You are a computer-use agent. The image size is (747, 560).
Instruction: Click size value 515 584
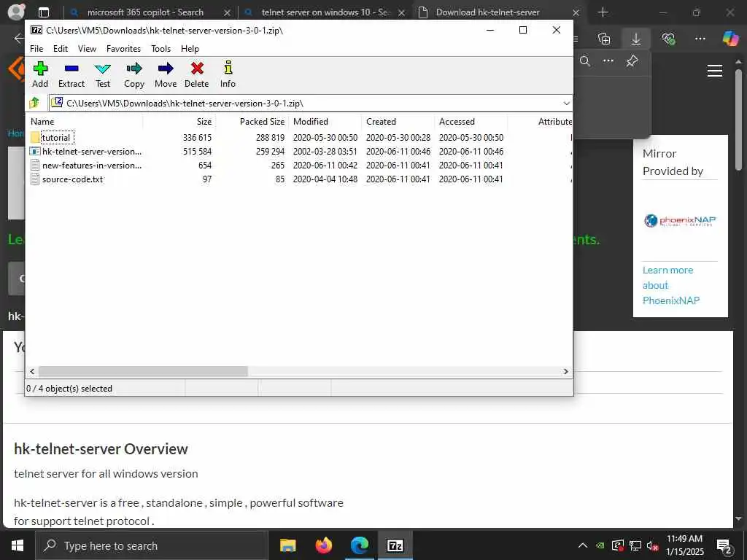pos(197,152)
